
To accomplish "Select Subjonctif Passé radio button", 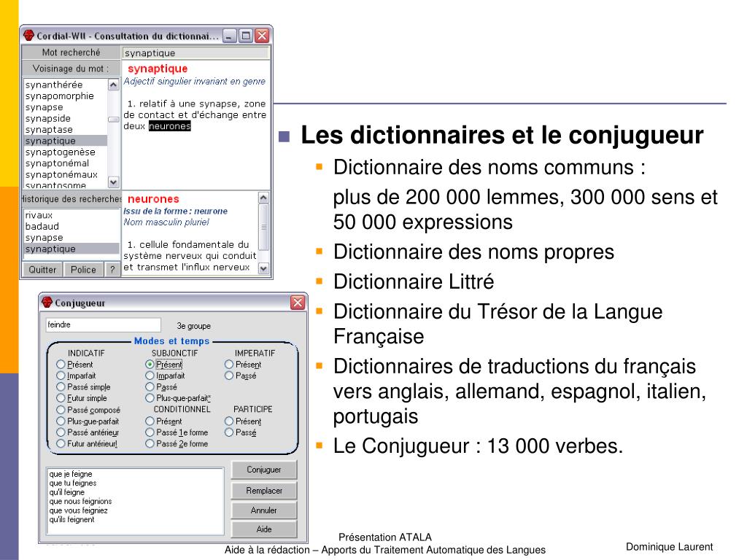I will (x=150, y=387).
